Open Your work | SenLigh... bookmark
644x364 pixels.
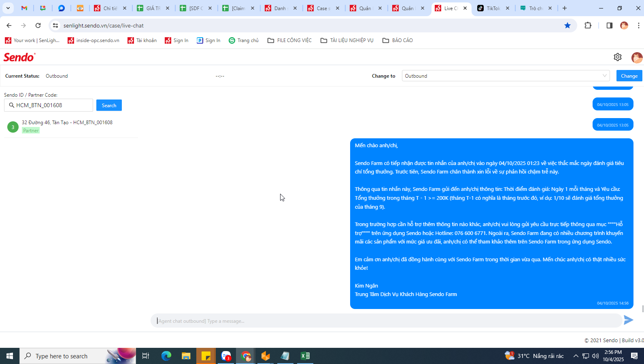pyautogui.click(x=32, y=40)
